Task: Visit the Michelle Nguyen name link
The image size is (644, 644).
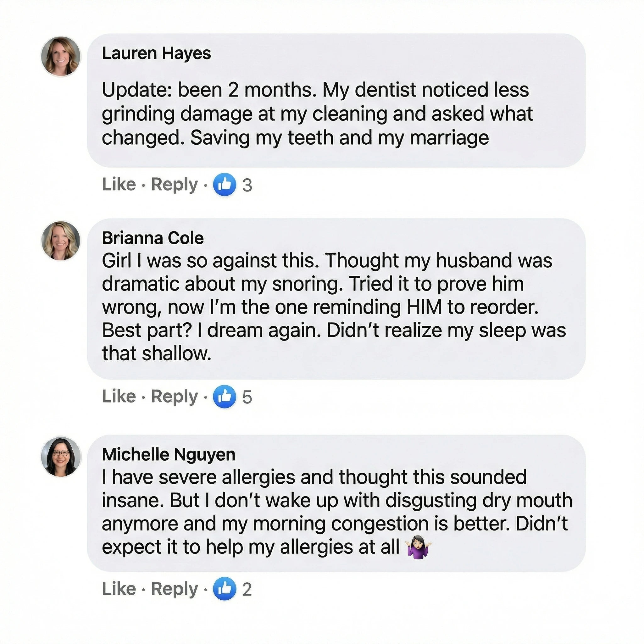Action: (x=169, y=454)
